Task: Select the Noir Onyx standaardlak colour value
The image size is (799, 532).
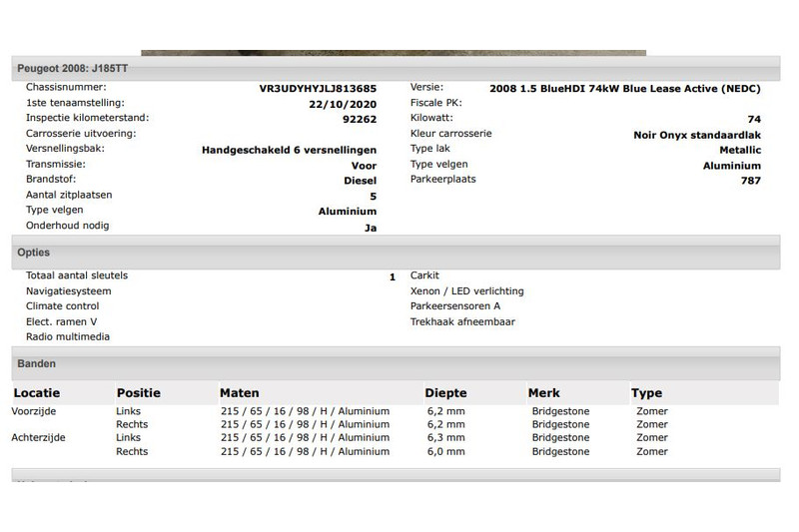Action: tap(697, 135)
